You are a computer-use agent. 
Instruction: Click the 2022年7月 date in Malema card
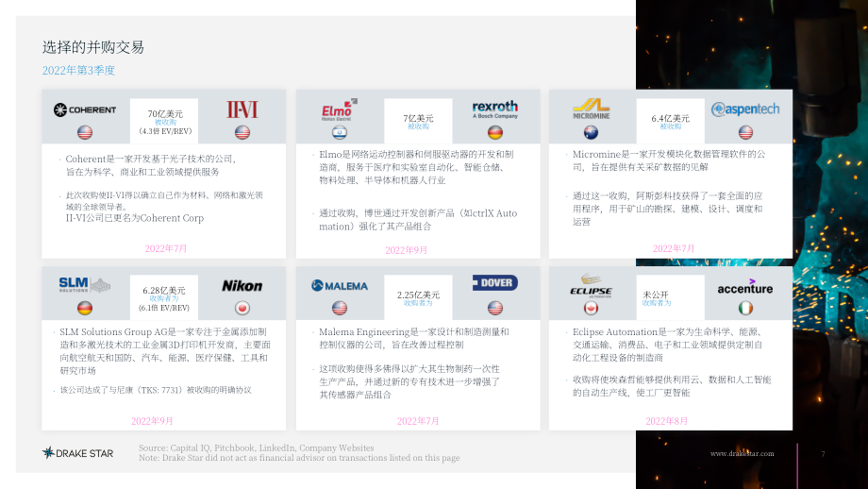click(418, 421)
